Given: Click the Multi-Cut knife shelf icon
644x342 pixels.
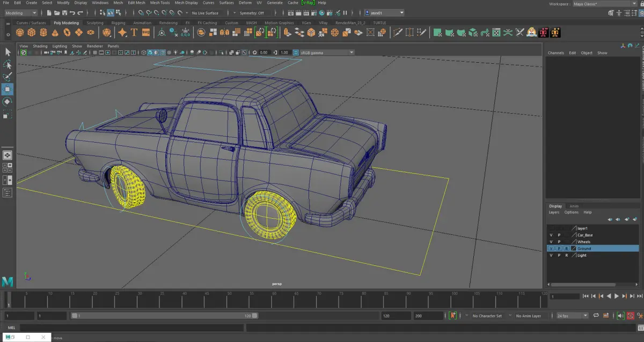Looking at the screenshot, I should coord(398,33).
